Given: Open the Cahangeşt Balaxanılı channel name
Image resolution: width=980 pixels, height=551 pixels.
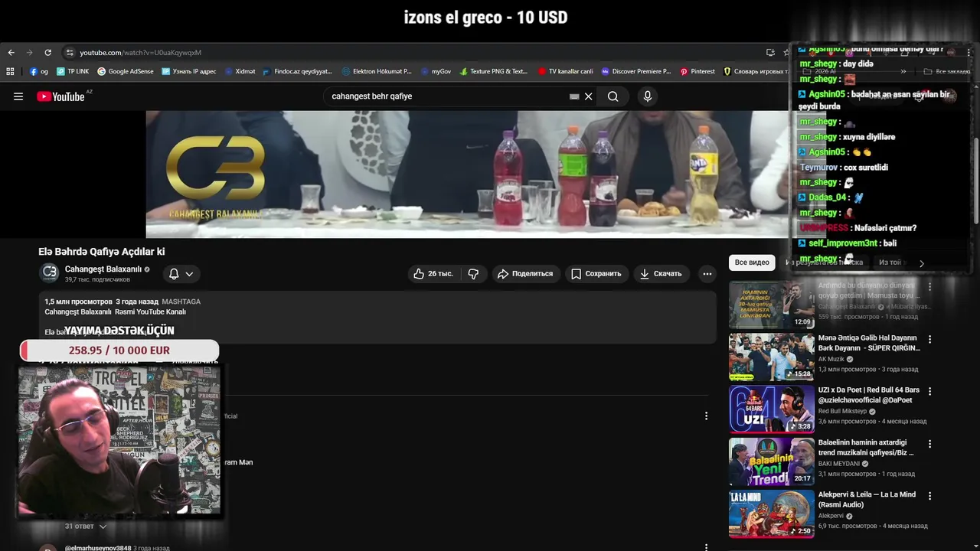Looking at the screenshot, I should (103, 269).
